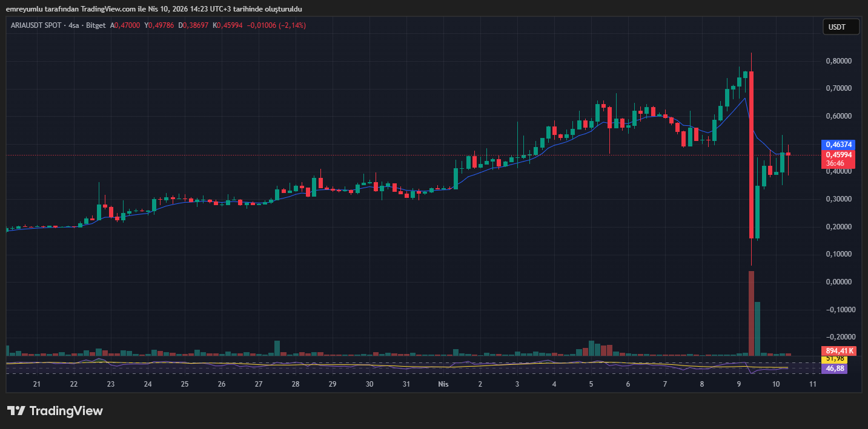Click the 0,80000 price axis label

coord(838,61)
